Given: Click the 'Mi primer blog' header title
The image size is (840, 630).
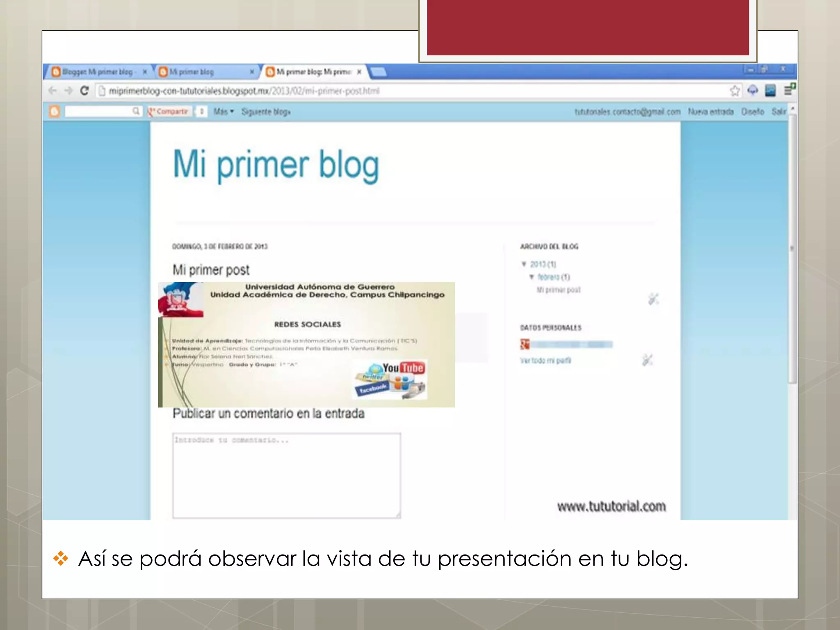Looking at the screenshot, I should click(276, 165).
